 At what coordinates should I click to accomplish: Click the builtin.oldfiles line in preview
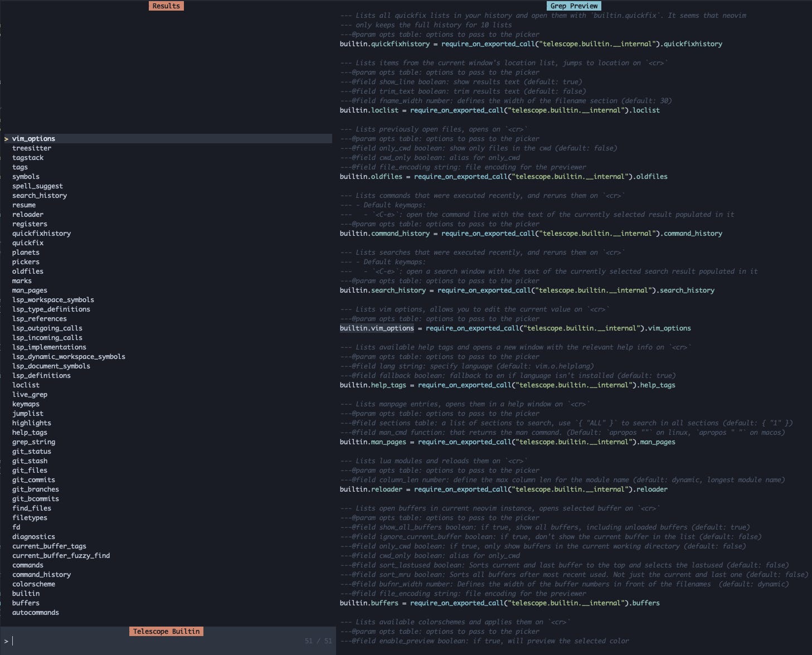503,177
